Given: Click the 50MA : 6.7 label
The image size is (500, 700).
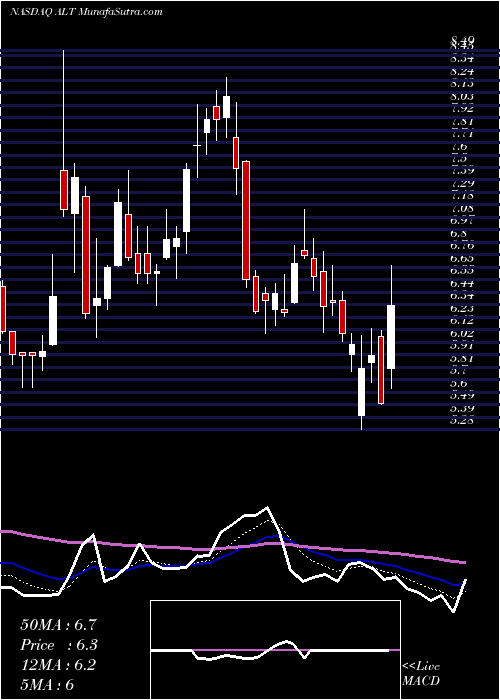Looking at the screenshot, I should (58, 625).
